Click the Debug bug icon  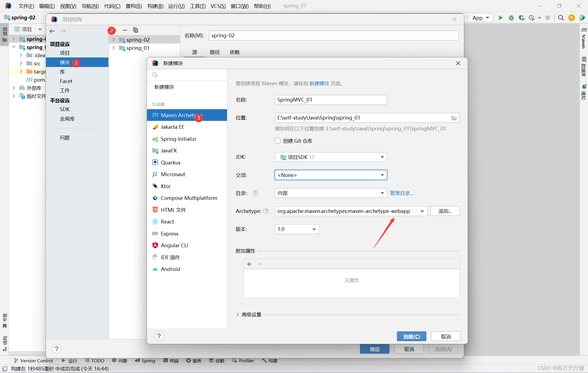click(x=511, y=18)
